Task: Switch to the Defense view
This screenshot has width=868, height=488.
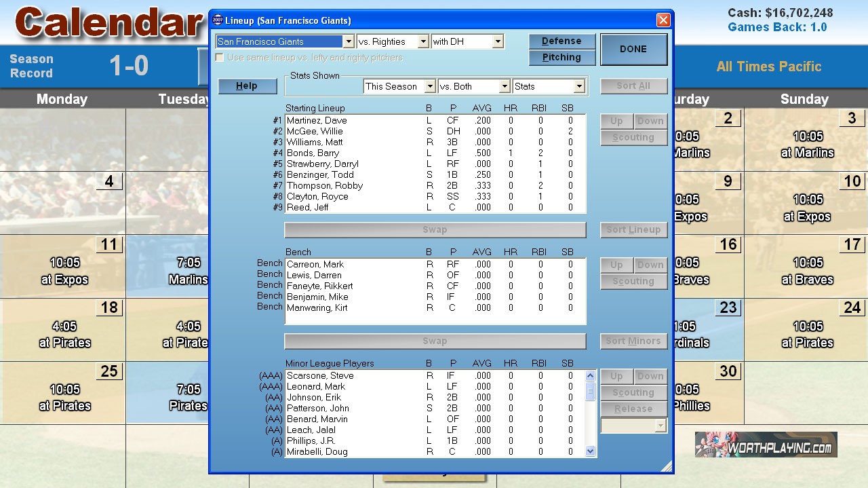Action: tap(561, 41)
